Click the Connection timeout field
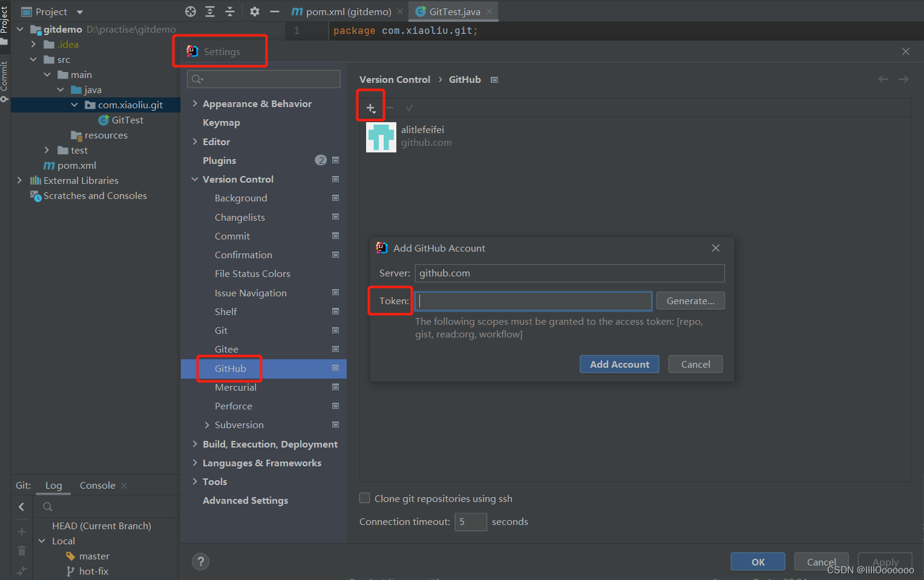This screenshot has width=924, height=580. (471, 522)
